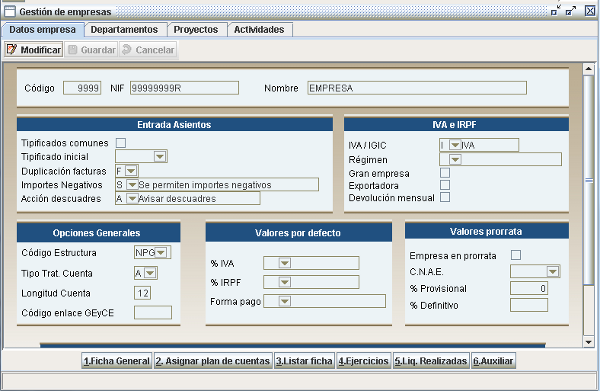This screenshot has height=391, width=600.
Task: Click the Nombre field showing EMPRESA
Action: [417, 88]
